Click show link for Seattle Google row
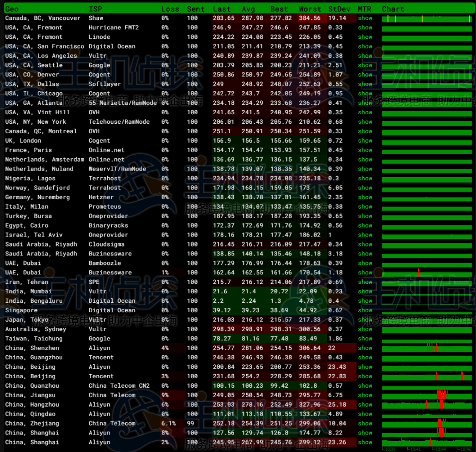The height and width of the screenshot is (452, 476). [x=365, y=65]
